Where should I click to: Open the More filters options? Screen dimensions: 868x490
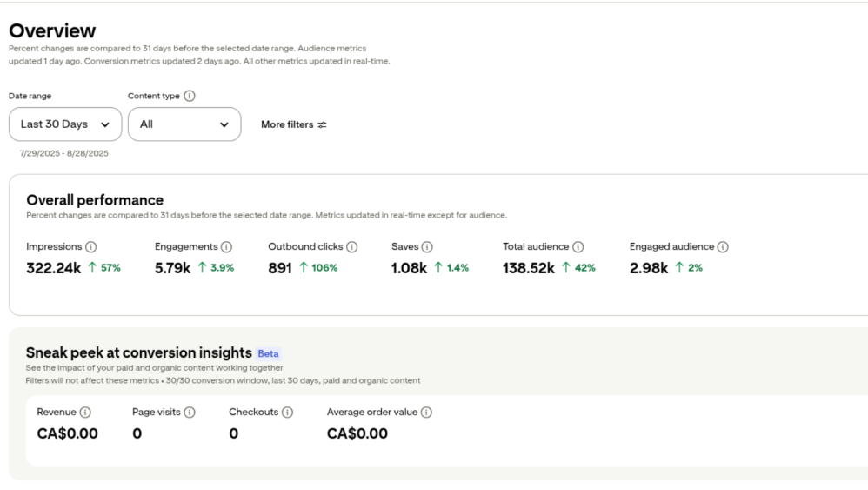pyautogui.click(x=294, y=124)
